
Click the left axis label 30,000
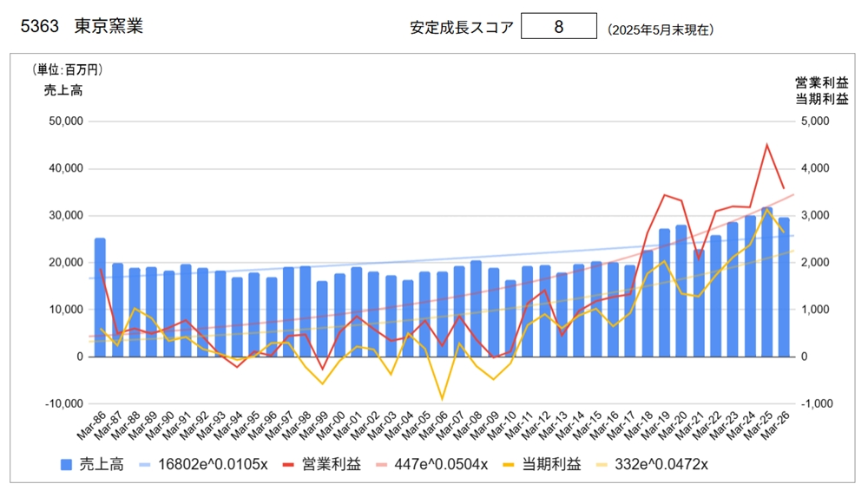click(66, 215)
